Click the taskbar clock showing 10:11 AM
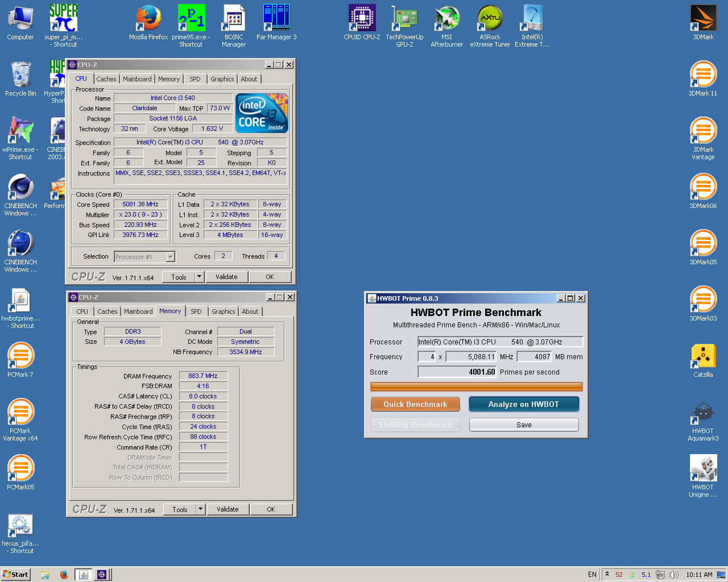Image resolution: width=728 pixels, height=582 pixels. (699, 575)
